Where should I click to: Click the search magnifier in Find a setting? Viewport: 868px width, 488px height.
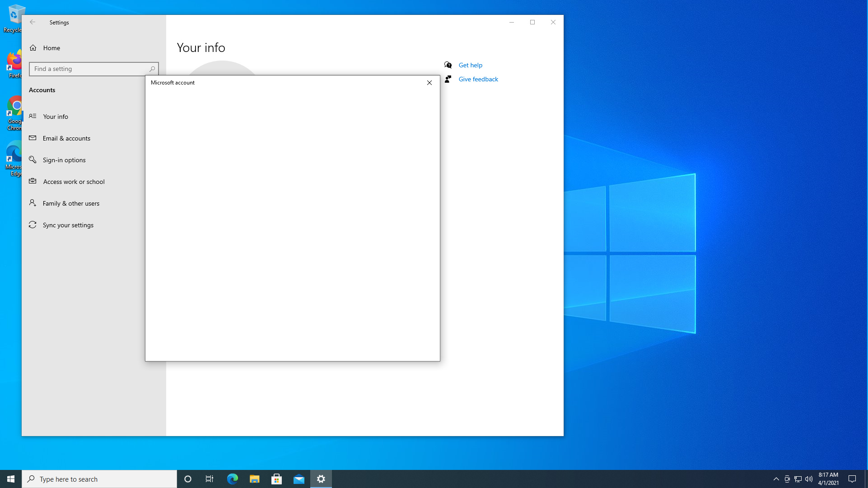pos(152,69)
